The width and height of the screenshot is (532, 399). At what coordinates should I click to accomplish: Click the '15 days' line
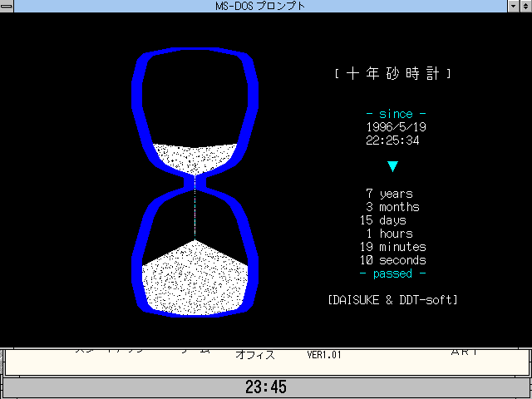tap(382, 220)
